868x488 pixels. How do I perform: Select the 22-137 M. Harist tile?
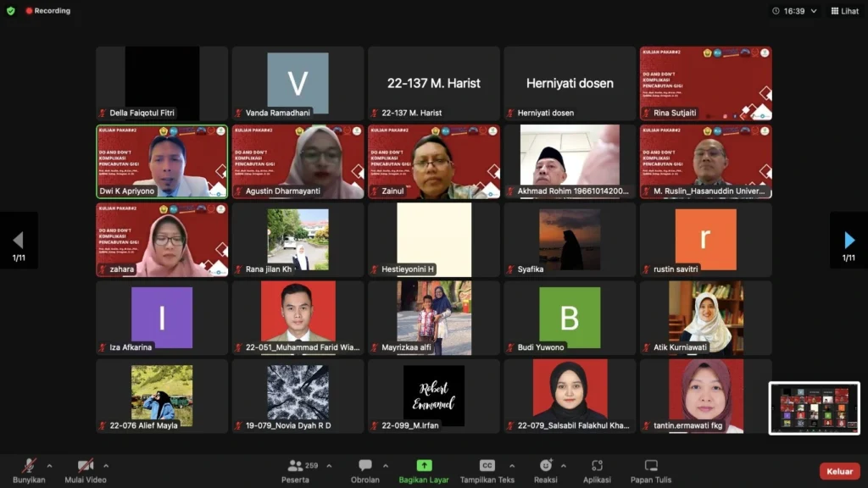coord(434,83)
